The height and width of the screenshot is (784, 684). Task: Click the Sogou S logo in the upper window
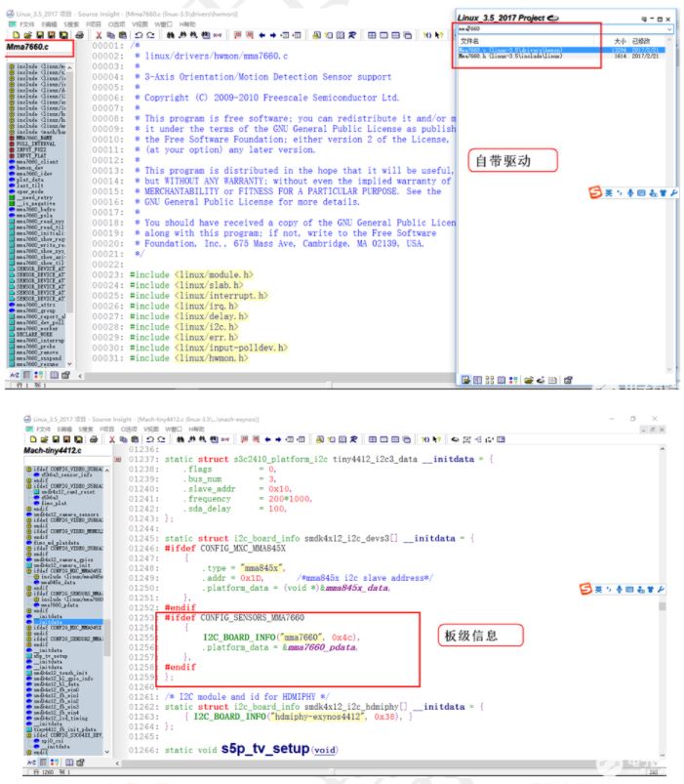(596, 193)
